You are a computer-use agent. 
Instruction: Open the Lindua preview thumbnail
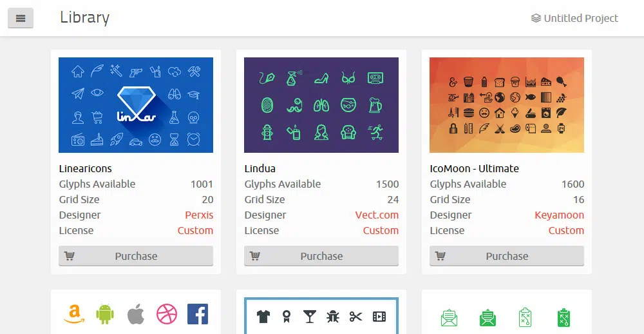pos(321,105)
